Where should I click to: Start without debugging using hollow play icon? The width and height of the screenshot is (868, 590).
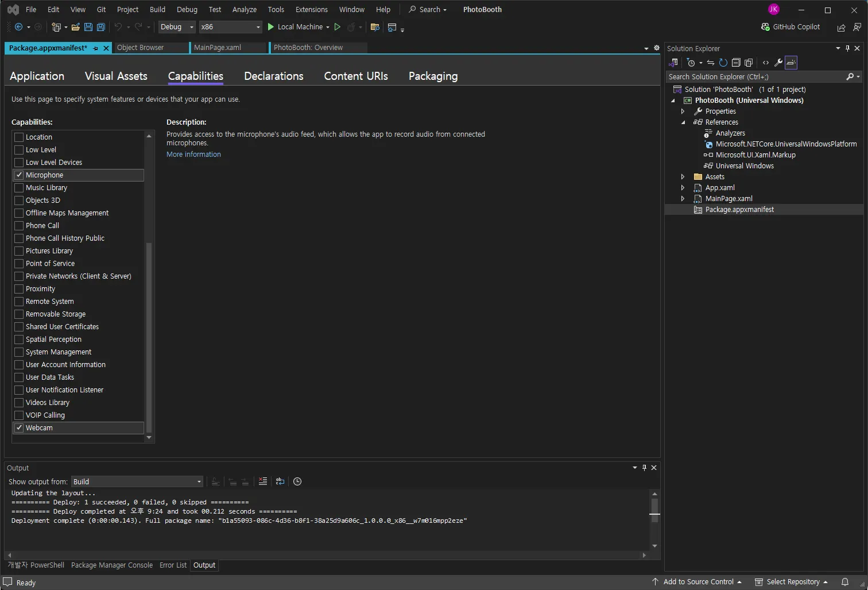point(338,27)
